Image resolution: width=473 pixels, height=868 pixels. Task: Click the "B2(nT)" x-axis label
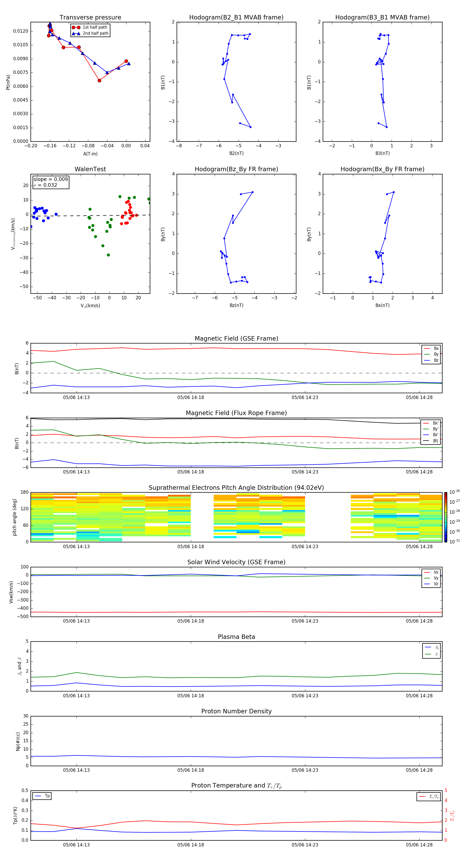pyautogui.click(x=236, y=153)
